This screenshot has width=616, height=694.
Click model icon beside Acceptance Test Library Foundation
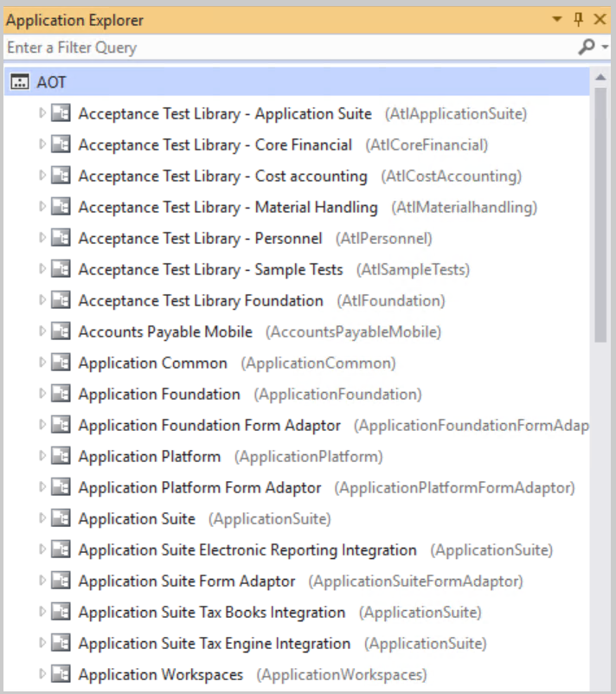tap(61, 299)
